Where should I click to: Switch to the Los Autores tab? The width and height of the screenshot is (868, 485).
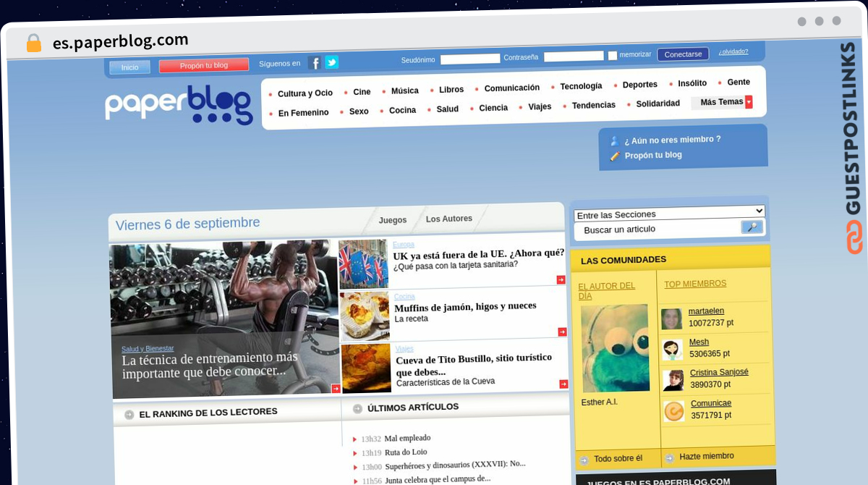click(449, 219)
